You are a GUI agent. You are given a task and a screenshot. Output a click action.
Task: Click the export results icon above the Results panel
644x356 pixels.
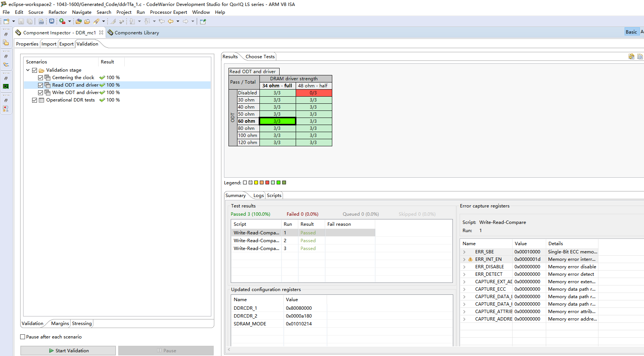click(x=632, y=56)
